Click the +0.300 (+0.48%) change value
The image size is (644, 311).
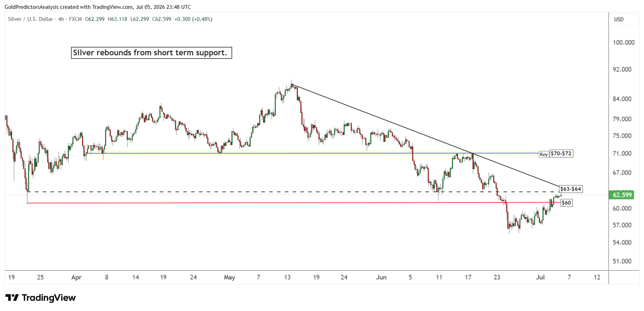[x=193, y=19]
